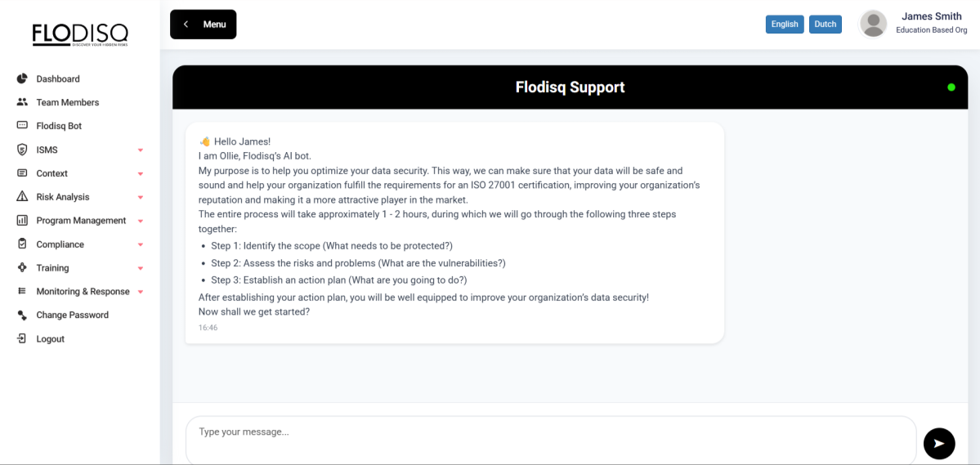Click the Flodisq Bot sidebar icon
The image size is (980, 465).
(x=22, y=126)
